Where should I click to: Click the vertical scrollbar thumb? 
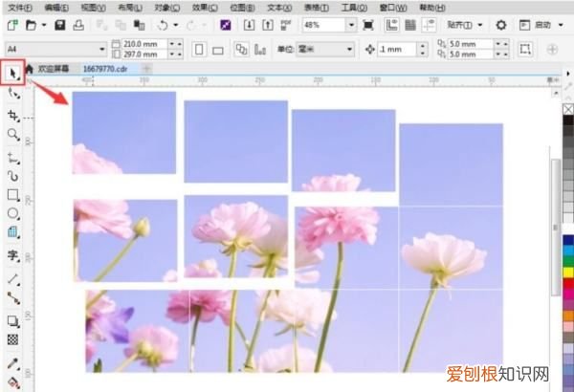pyautogui.click(x=555, y=228)
